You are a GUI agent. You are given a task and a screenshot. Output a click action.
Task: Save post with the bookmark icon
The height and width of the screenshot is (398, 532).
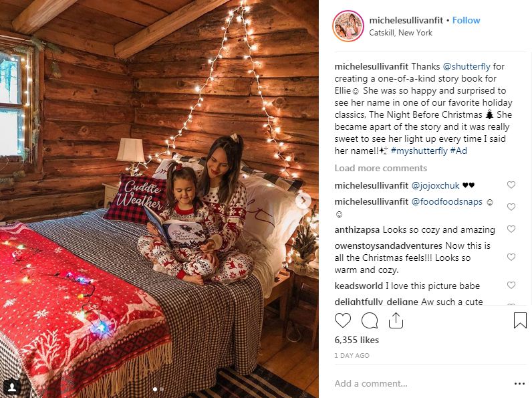tap(520, 320)
